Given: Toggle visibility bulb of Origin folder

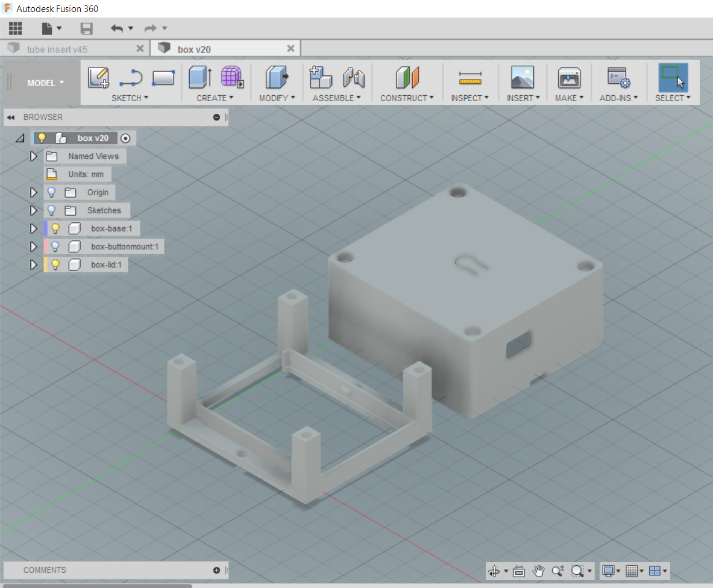Looking at the screenshot, I should point(52,192).
